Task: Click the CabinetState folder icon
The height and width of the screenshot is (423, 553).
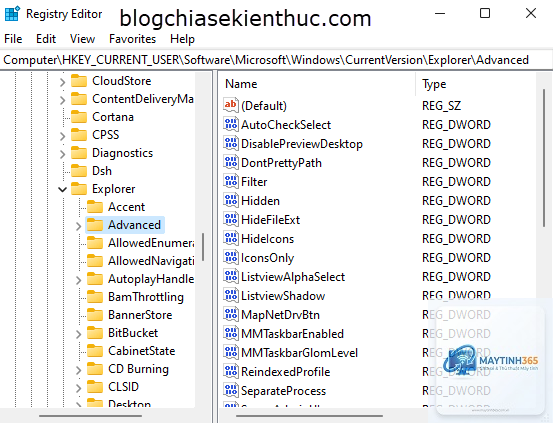Action: click(x=95, y=351)
